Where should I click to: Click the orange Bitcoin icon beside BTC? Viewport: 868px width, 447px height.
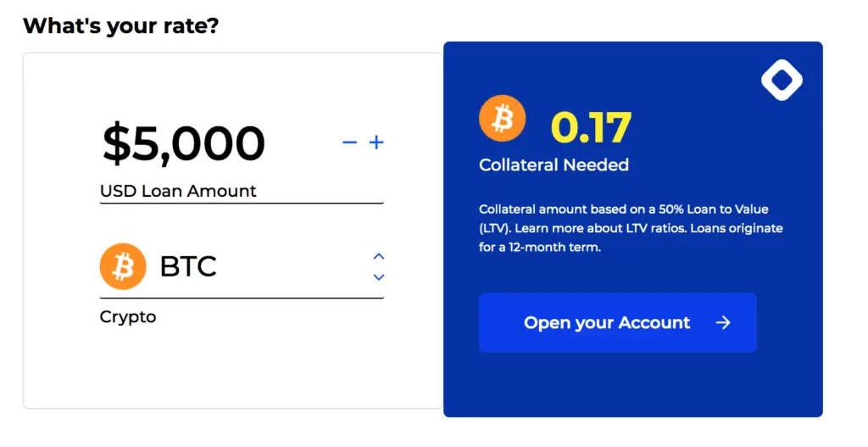[x=123, y=266]
